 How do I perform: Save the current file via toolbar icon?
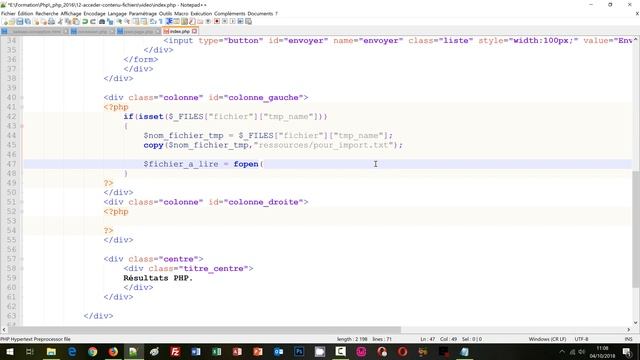tap(20, 21)
